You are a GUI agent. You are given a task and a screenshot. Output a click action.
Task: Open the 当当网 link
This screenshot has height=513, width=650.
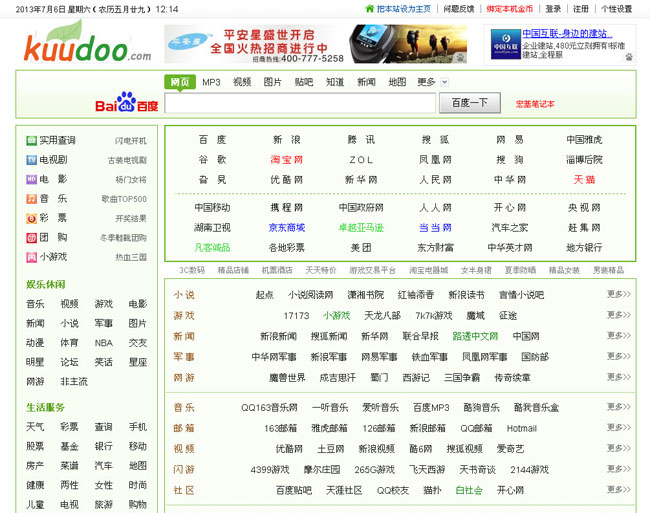[435, 227]
